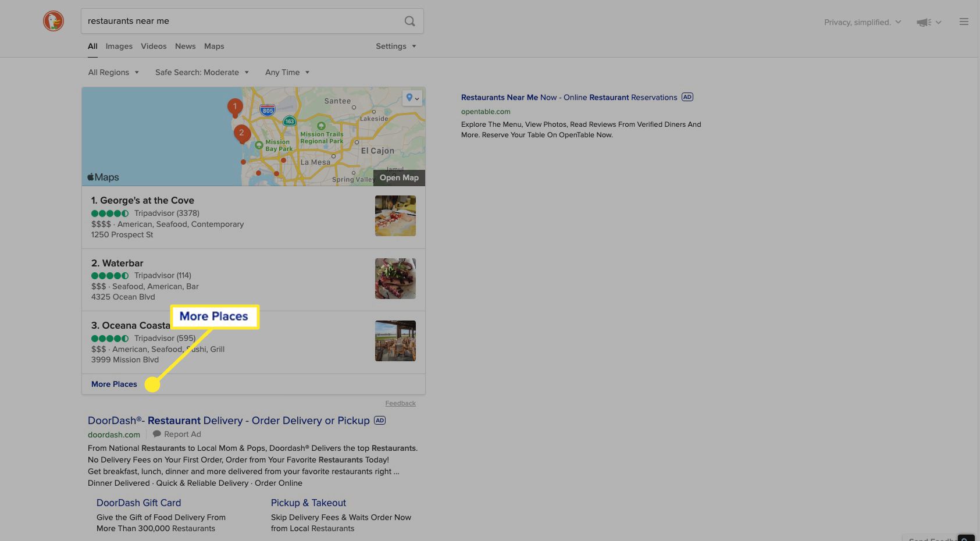Switch to the Images tab
Viewport: 980px width, 541px height.
pos(119,46)
